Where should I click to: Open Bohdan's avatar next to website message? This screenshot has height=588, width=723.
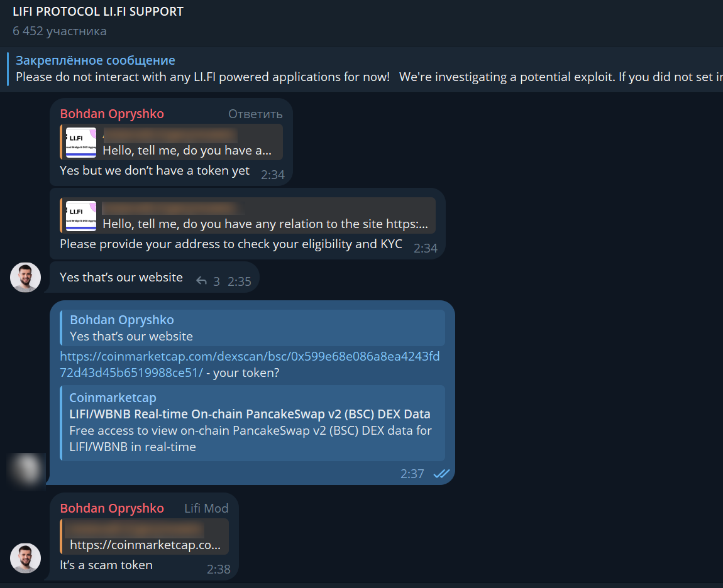point(25,278)
